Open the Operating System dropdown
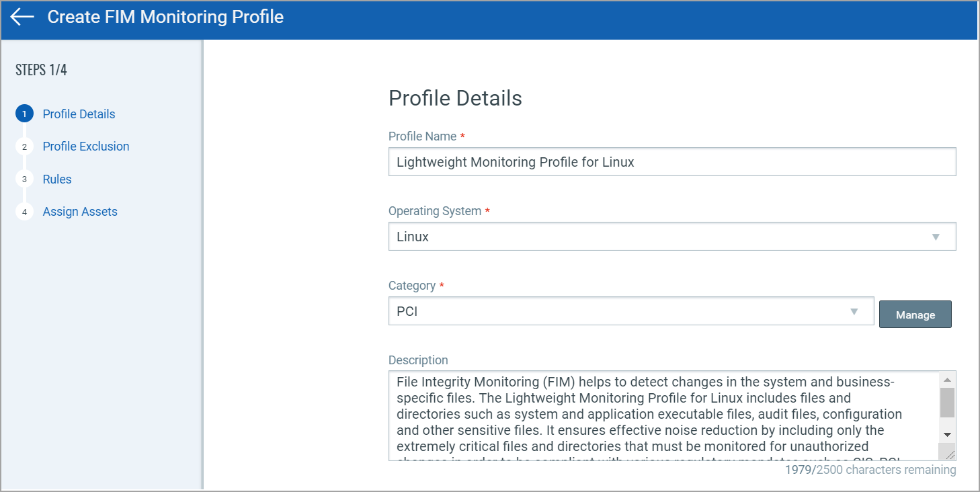980x492 pixels. [x=672, y=237]
